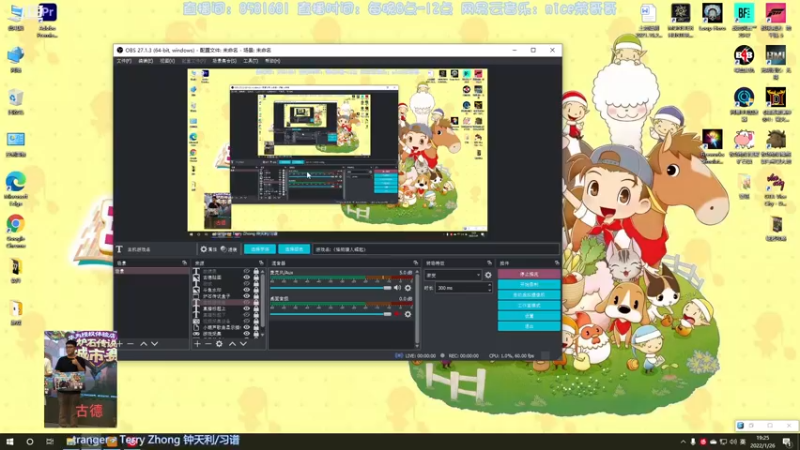Unmute 桌面音频 via red speaker icon
Image resolution: width=800 pixels, height=450 pixels.
[x=397, y=314]
